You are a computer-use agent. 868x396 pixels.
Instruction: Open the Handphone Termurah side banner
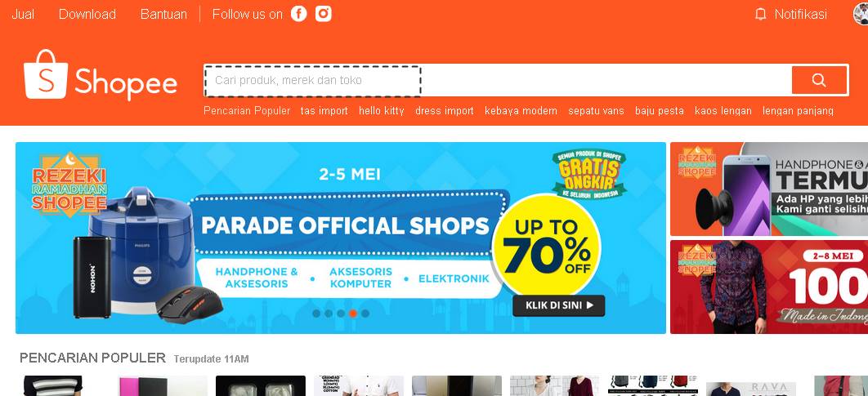tap(769, 189)
